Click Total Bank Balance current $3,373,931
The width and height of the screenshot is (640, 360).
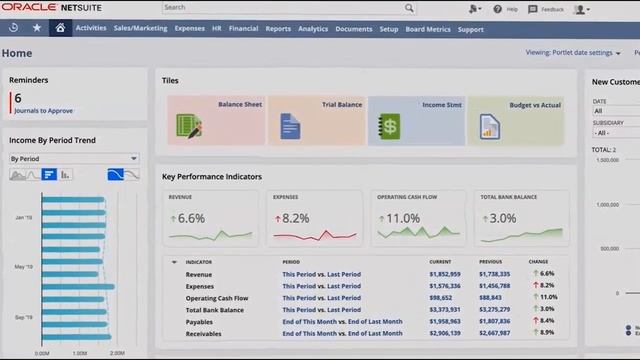coord(445,310)
